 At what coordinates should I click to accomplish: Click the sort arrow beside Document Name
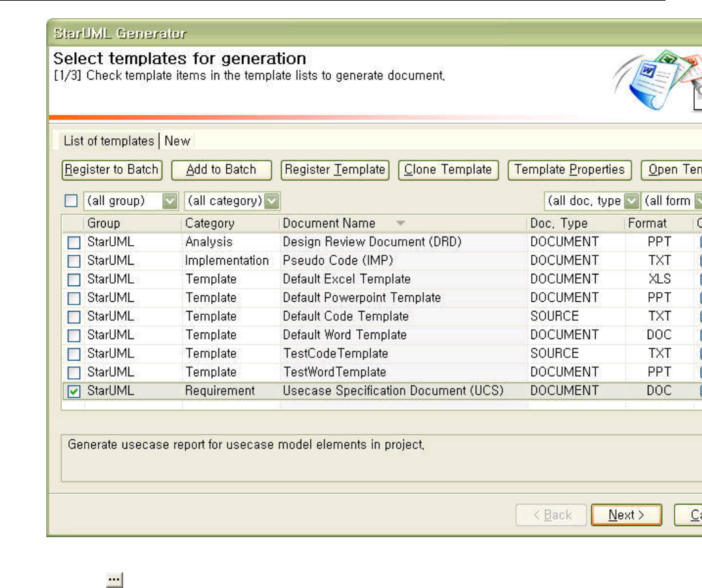click(400, 223)
